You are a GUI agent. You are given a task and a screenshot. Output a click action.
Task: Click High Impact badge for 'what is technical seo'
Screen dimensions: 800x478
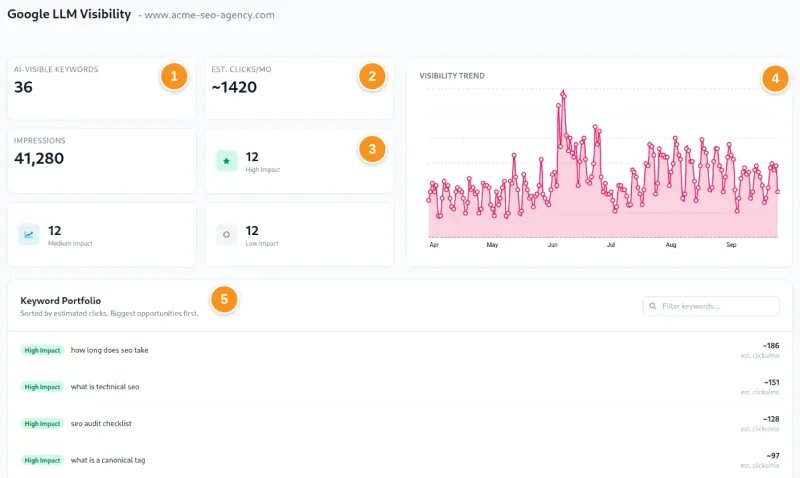tap(42, 387)
